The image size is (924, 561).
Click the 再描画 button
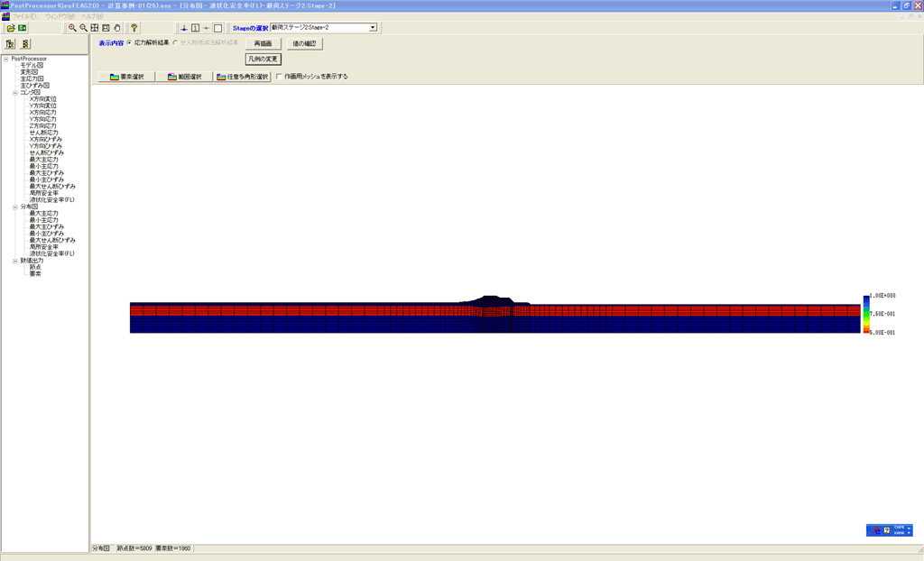(263, 43)
